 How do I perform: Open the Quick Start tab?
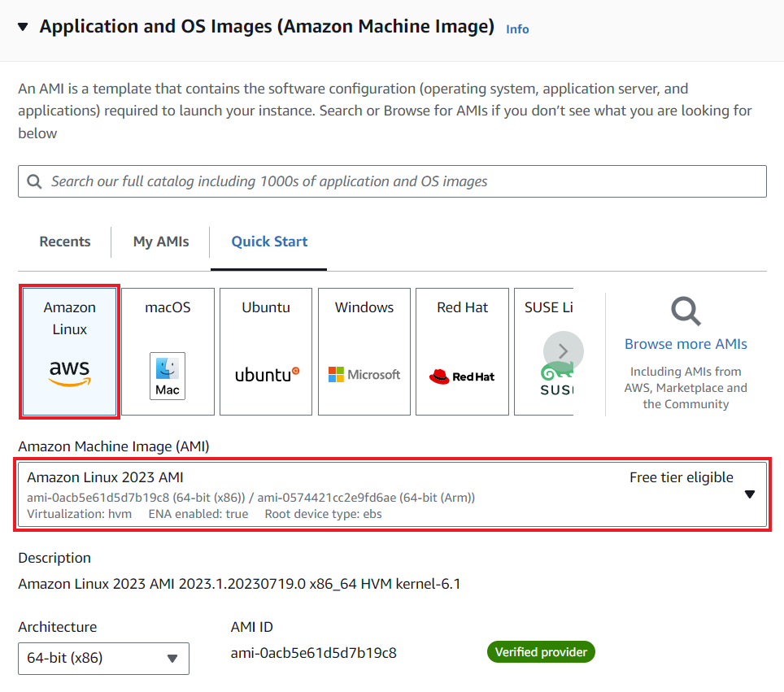[x=268, y=242]
